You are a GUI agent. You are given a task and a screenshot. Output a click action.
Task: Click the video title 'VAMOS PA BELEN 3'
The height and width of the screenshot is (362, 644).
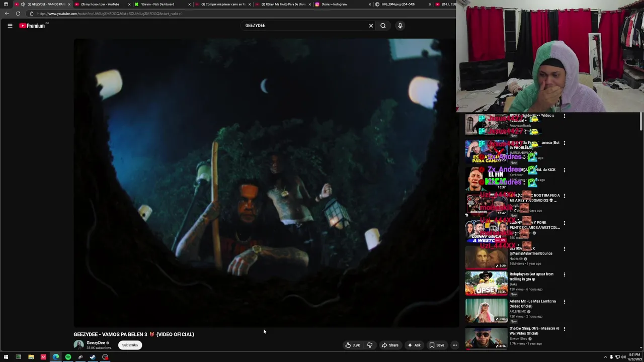(134, 334)
